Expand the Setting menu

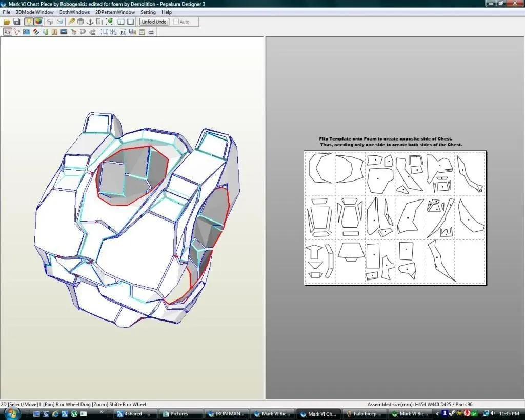click(148, 12)
